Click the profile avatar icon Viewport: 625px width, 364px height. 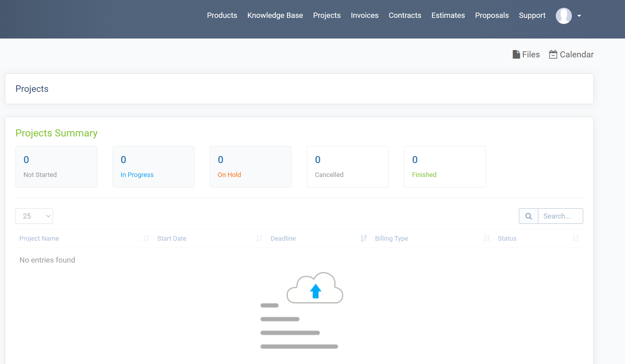(564, 16)
